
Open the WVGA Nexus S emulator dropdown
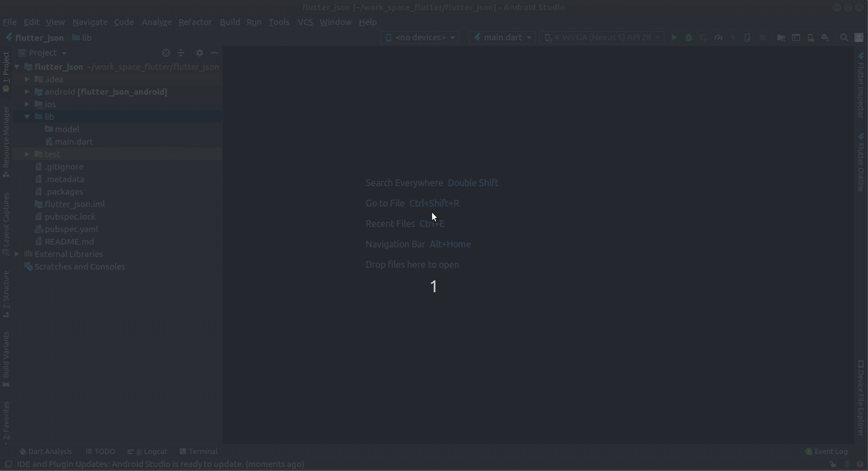point(602,37)
